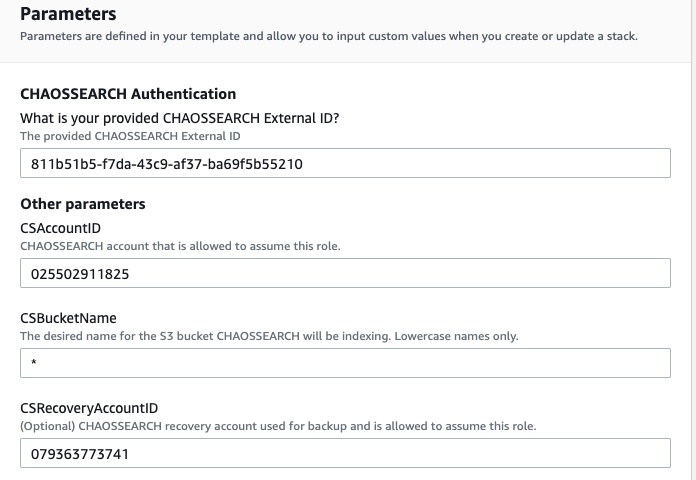Click the Other parameters group heading
This screenshot has height=480, width=696.
(83, 204)
